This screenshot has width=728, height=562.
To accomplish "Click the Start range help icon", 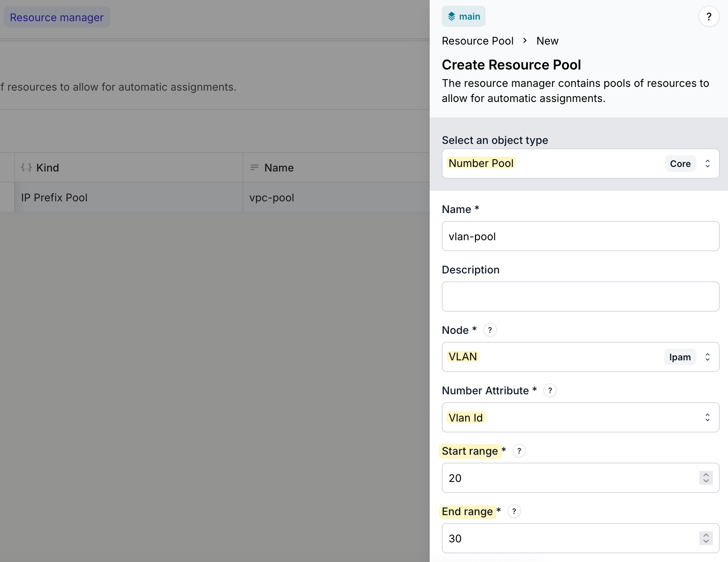I will coord(519,451).
